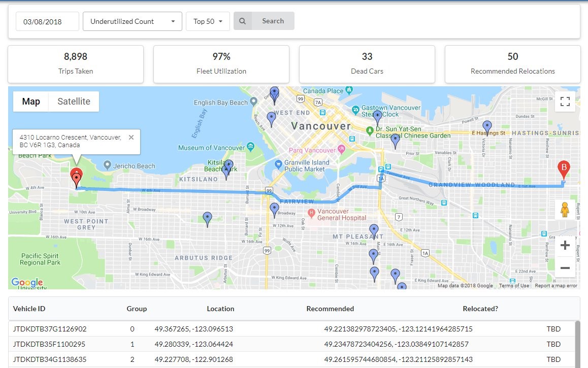
Task: Click the Location column header
Action: click(220, 309)
